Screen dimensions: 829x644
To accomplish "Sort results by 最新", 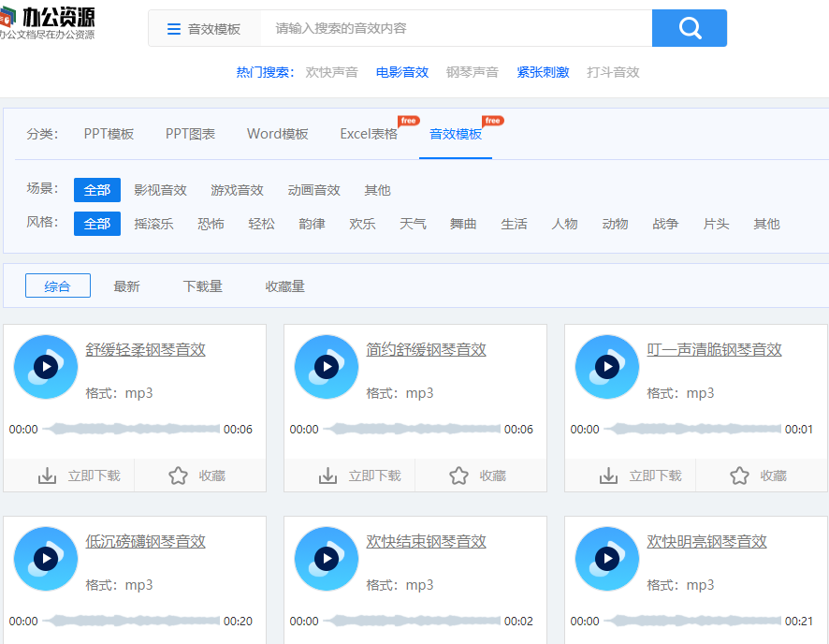I will (x=126, y=286).
